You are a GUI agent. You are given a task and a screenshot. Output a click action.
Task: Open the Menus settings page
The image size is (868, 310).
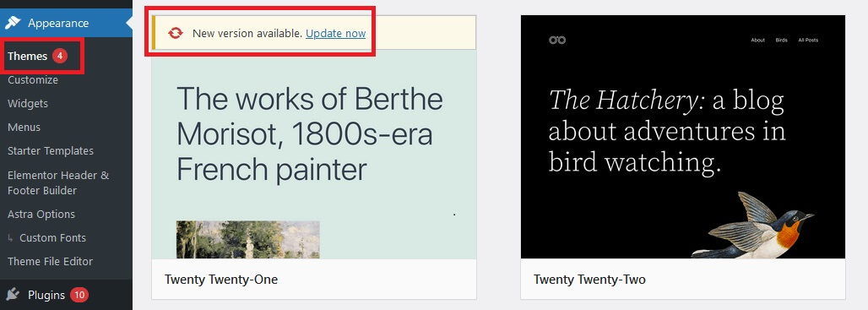24,128
